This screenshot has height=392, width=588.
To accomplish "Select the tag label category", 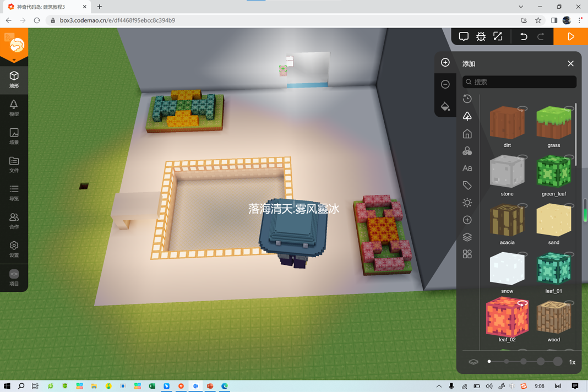I will click(x=467, y=186).
